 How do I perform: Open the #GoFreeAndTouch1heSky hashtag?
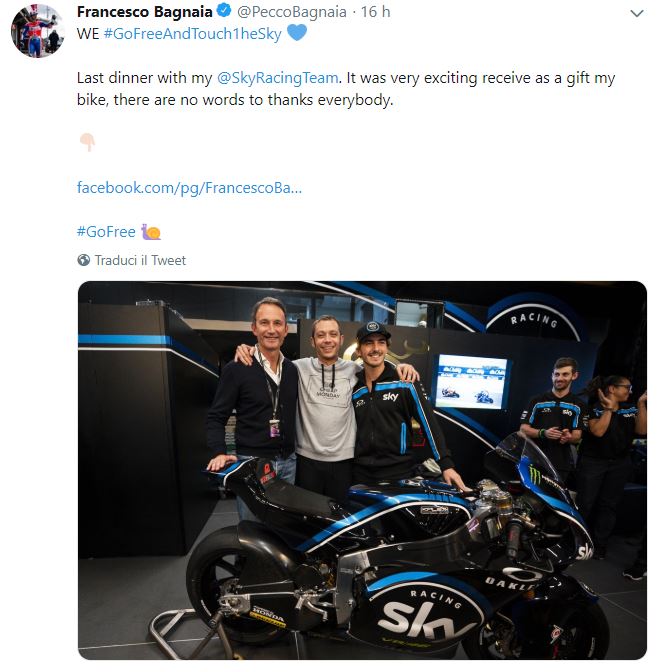click(192, 33)
